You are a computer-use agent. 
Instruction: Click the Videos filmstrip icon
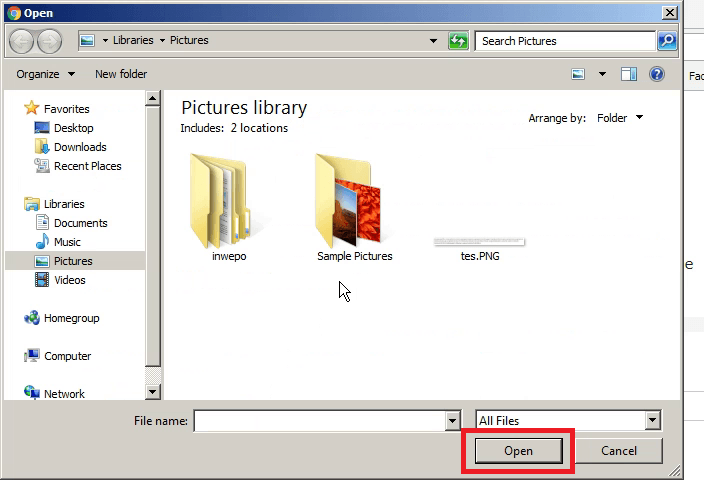[42, 280]
